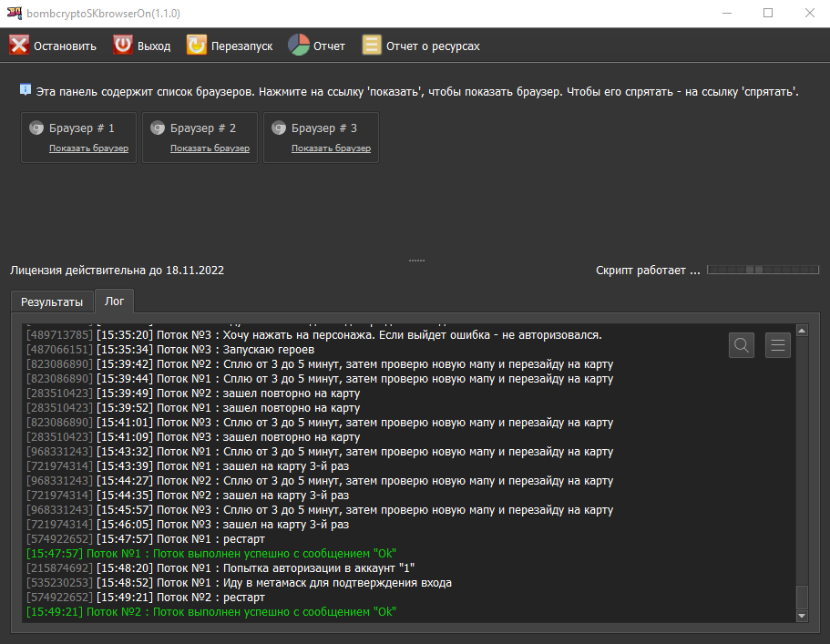Select log line 15:35:34 Запускаю героев
The height and width of the screenshot is (644, 830).
[x=170, y=350]
